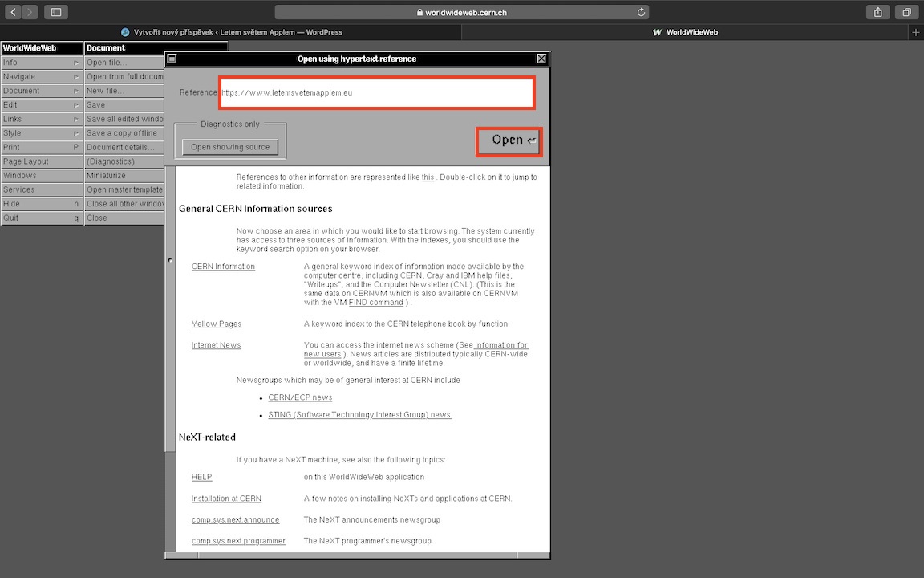
Task: Select (Diagnostics) in Document menu
Action: [x=124, y=161]
